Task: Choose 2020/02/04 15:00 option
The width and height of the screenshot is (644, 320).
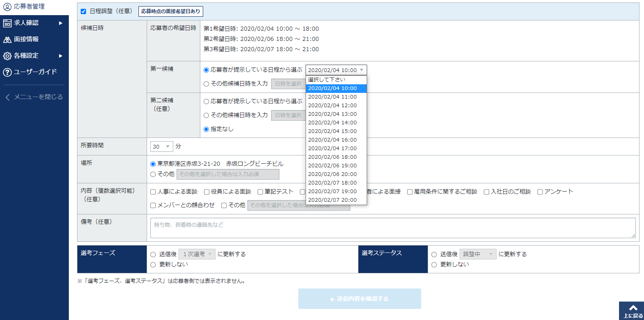Action: point(336,131)
